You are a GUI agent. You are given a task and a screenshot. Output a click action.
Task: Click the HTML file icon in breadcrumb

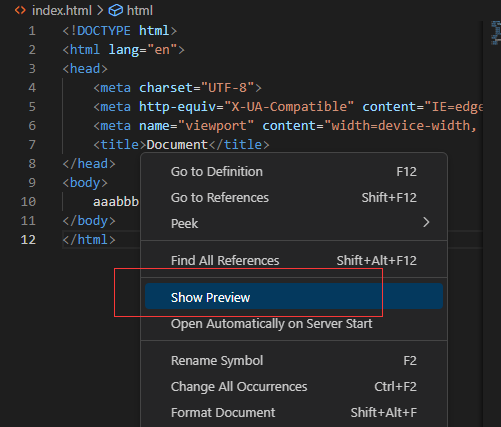click(x=20, y=10)
